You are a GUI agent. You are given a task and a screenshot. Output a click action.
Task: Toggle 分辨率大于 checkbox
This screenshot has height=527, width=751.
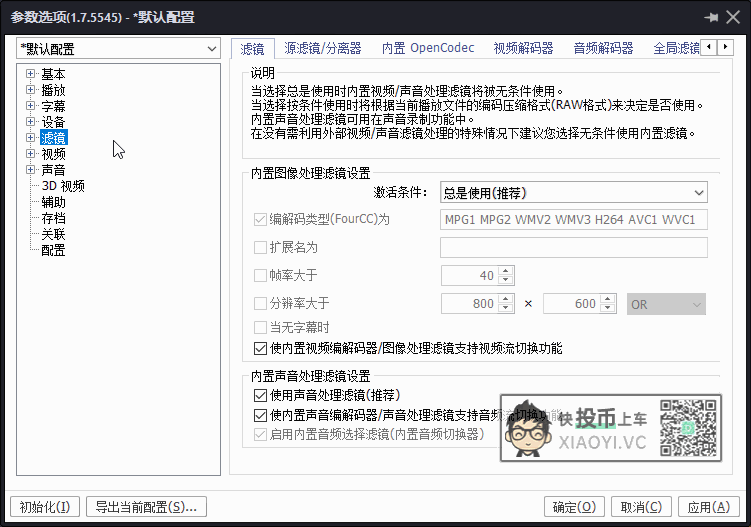260,303
